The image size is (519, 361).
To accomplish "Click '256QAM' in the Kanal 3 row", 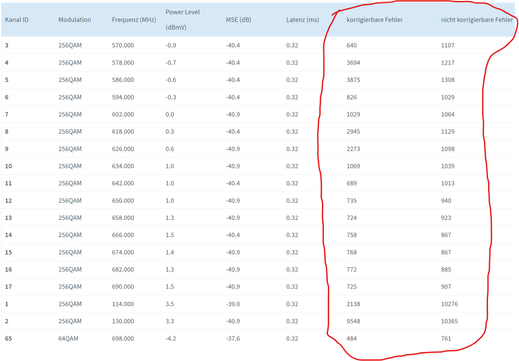I will (x=70, y=45).
